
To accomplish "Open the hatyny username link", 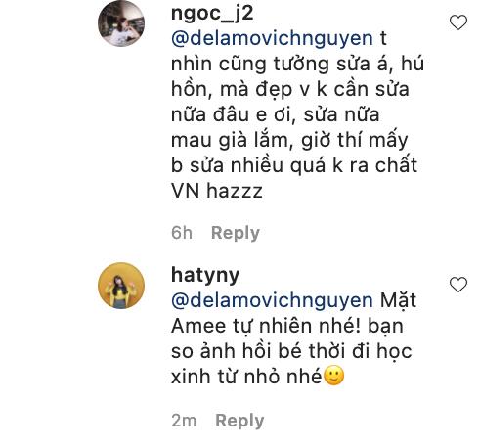I will tap(205, 276).
